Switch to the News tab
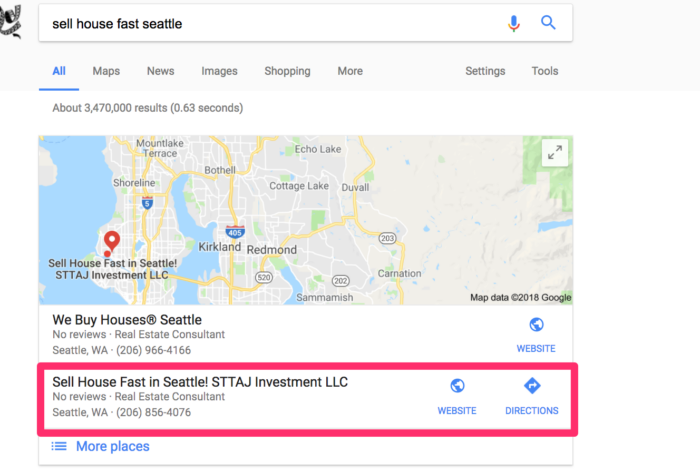This screenshot has height=472, width=700. point(161,71)
